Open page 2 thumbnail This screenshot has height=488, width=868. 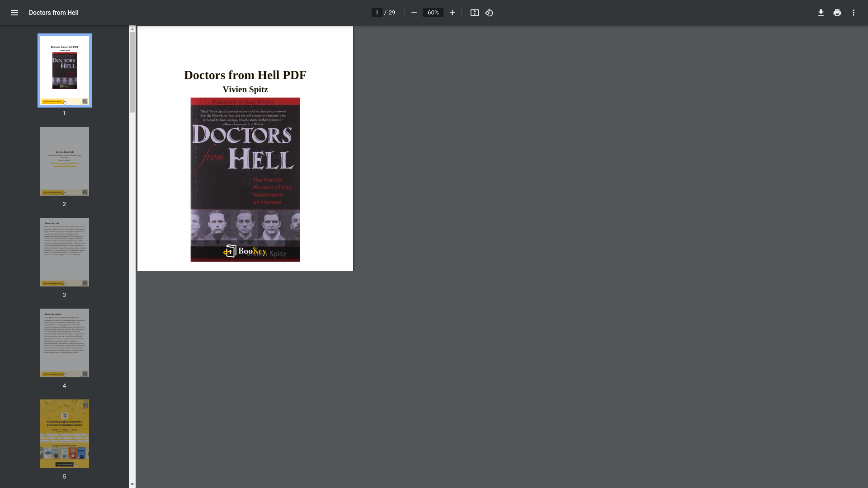pyautogui.click(x=65, y=161)
